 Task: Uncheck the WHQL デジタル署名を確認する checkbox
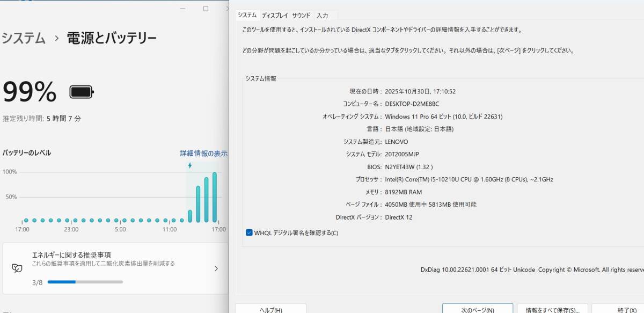248,232
